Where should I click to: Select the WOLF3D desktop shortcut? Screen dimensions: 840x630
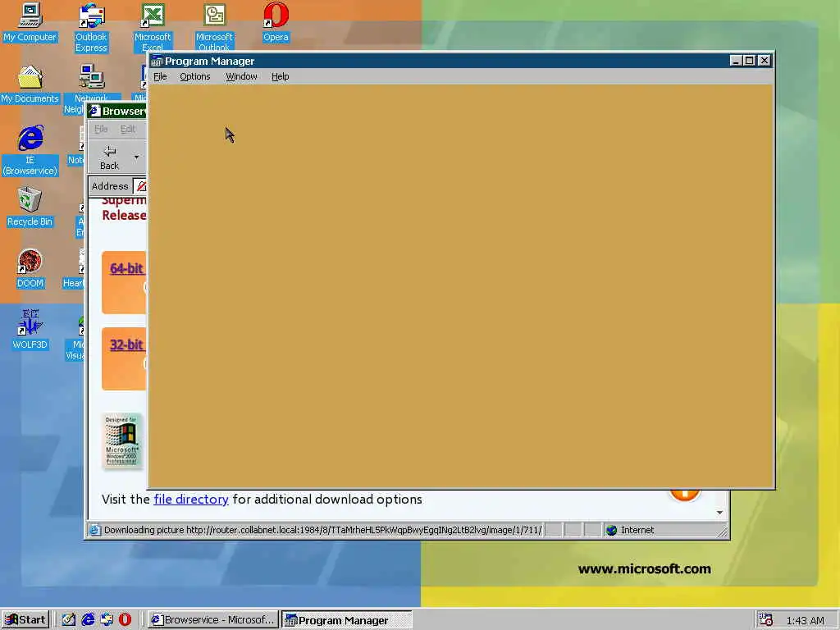[x=30, y=330]
